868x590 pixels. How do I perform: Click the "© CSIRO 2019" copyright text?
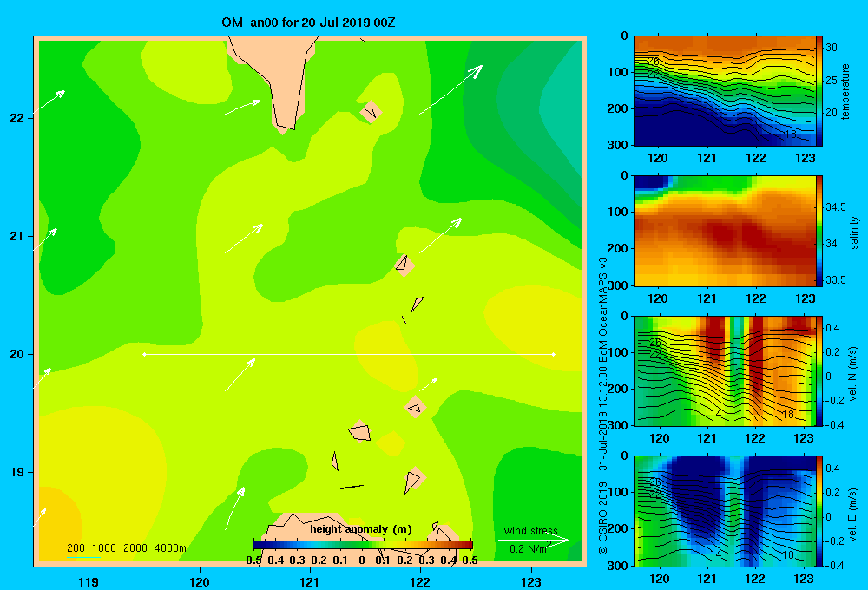(603, 517)
